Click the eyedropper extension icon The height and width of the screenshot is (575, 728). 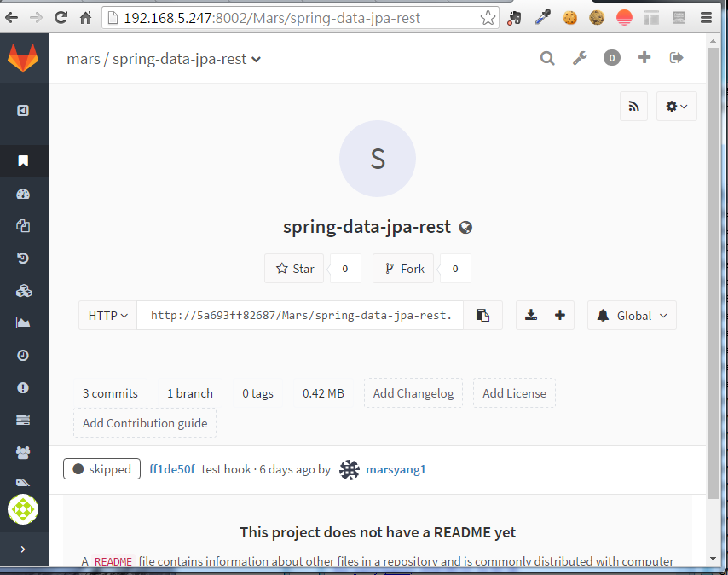542,18
